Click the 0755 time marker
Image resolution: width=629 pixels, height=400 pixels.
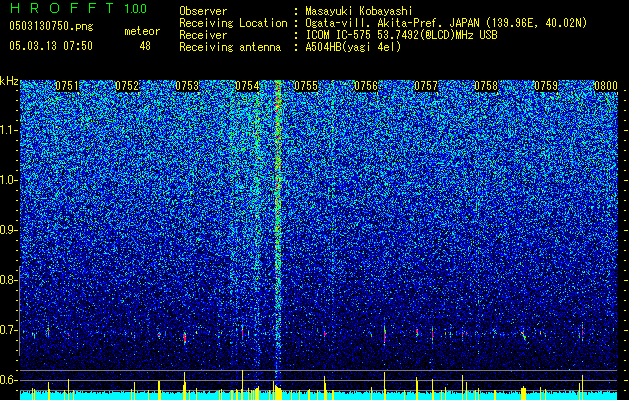(306, 86)
